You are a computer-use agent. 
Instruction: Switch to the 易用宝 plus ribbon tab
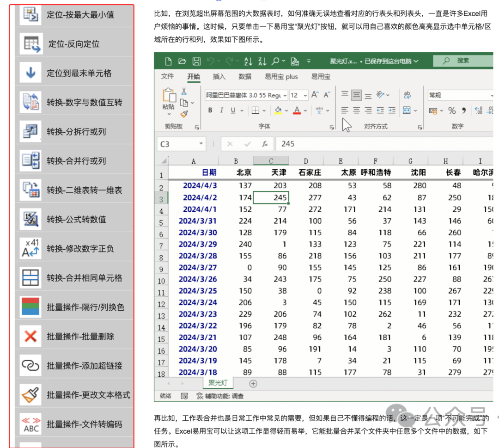pyautogui.click(x=281, y=76)
